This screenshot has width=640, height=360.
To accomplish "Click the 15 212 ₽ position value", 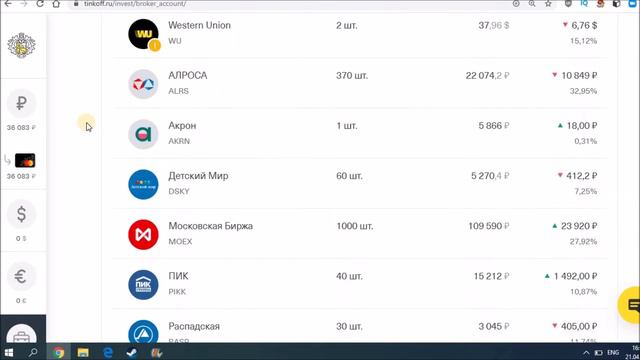I will 491,276.
